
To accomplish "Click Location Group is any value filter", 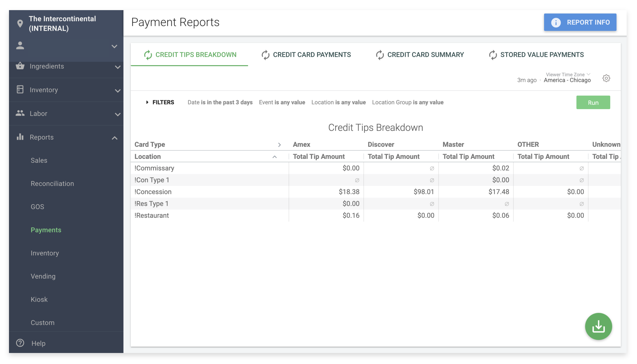I will 408,102.
